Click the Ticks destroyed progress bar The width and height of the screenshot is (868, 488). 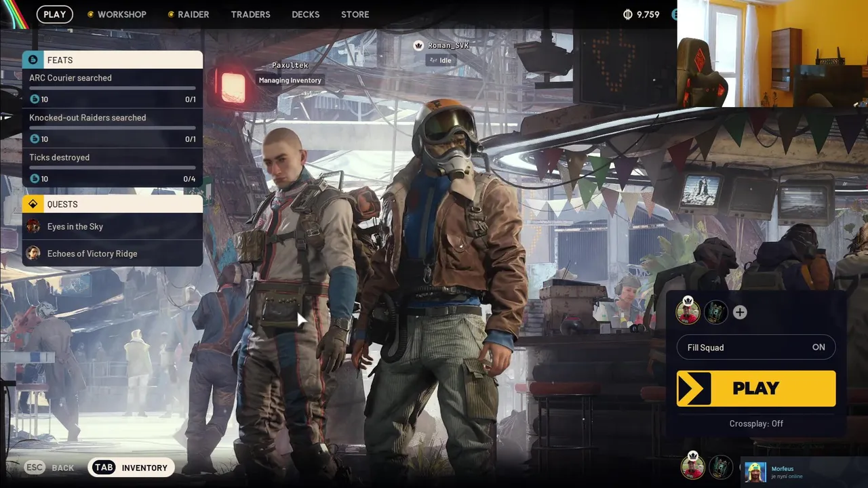click(113, 168)
